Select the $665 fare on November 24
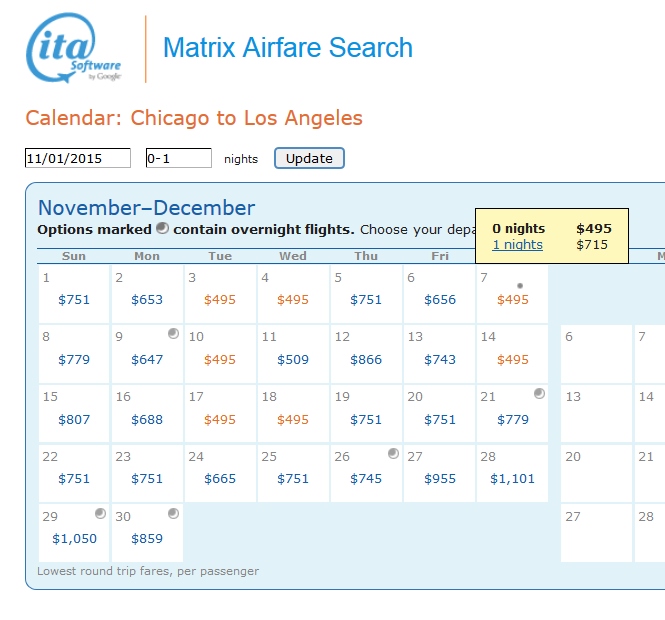 (x=220, y=479)
